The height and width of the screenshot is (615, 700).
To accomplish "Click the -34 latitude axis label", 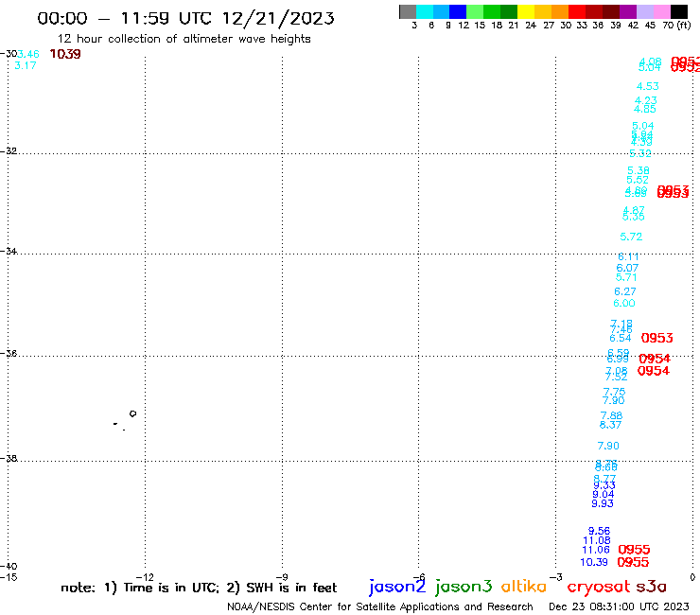I will tap(9, 251).
